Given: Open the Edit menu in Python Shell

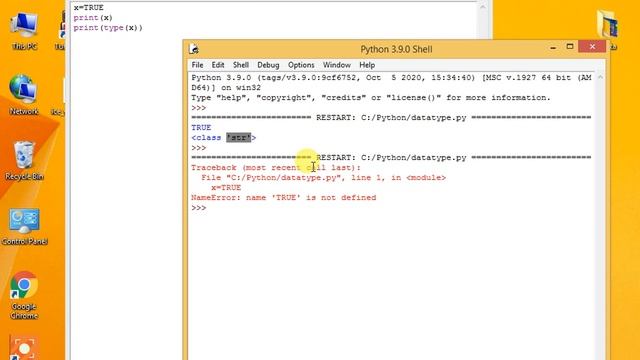Looking at the screenshot, I should coord(218,65).
